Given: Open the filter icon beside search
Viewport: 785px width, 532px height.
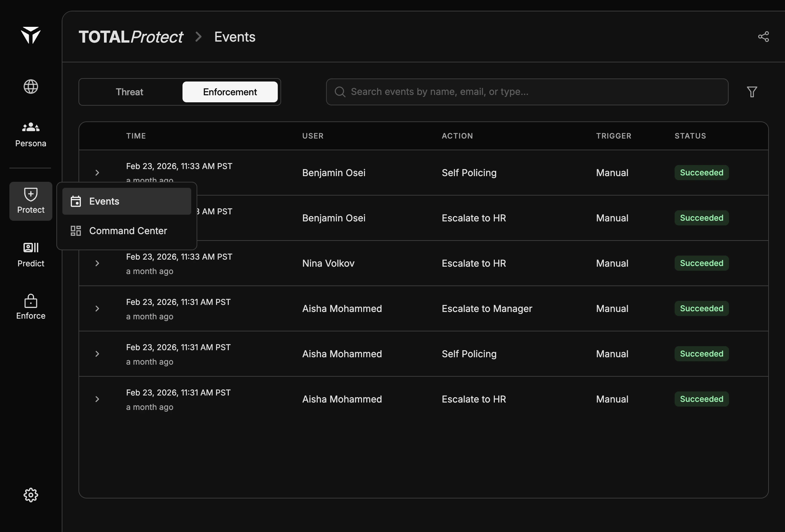Looking at the screenshot, I should 751,92.
